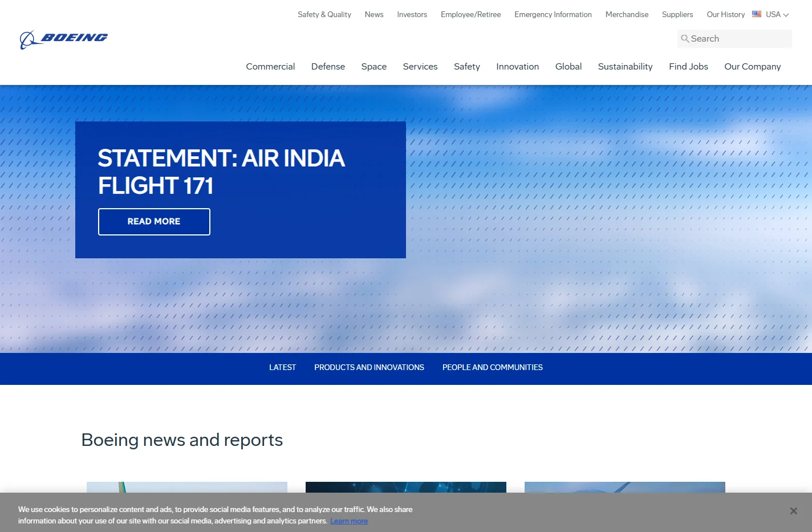Open the Space menu
812x532 pixels.
(x=374, y=67)
